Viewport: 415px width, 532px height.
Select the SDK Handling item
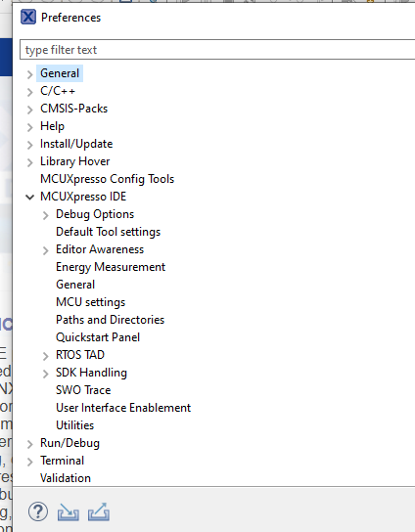(91, 373)
